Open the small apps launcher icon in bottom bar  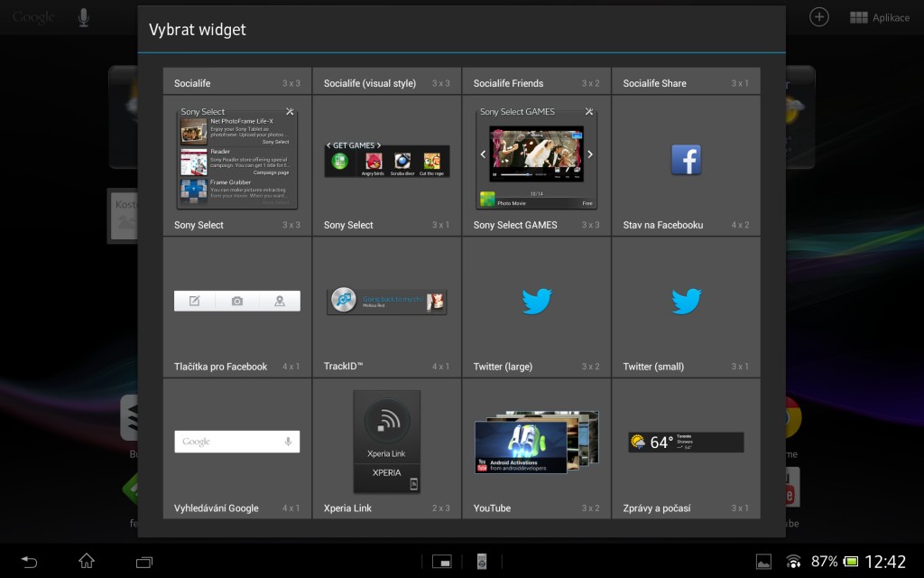point(442,562)
